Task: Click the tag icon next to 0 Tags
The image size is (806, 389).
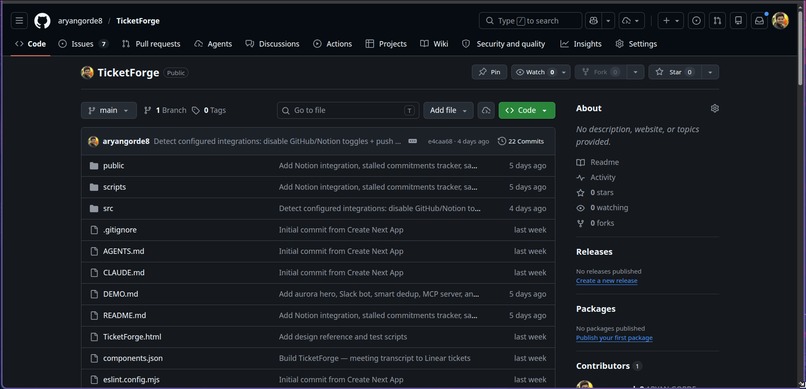Action: (x=195, y=110)
